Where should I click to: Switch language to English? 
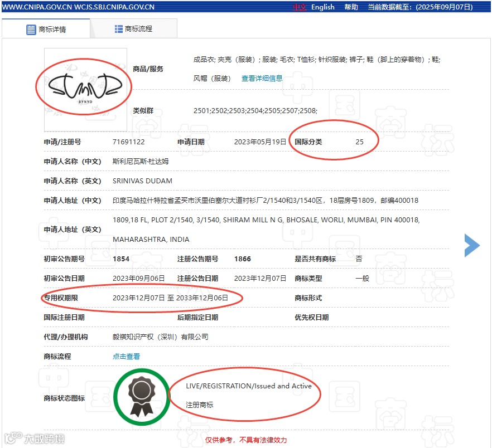[323, 7]
